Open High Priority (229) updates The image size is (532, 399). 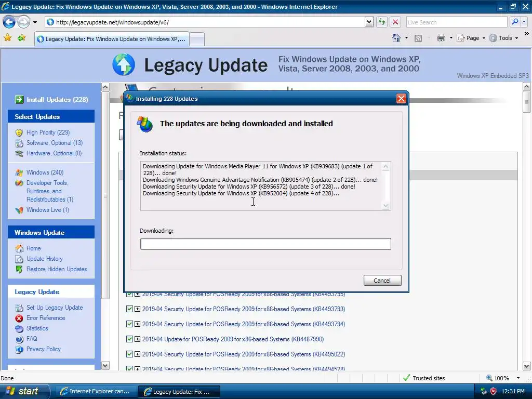coord(48,132)
